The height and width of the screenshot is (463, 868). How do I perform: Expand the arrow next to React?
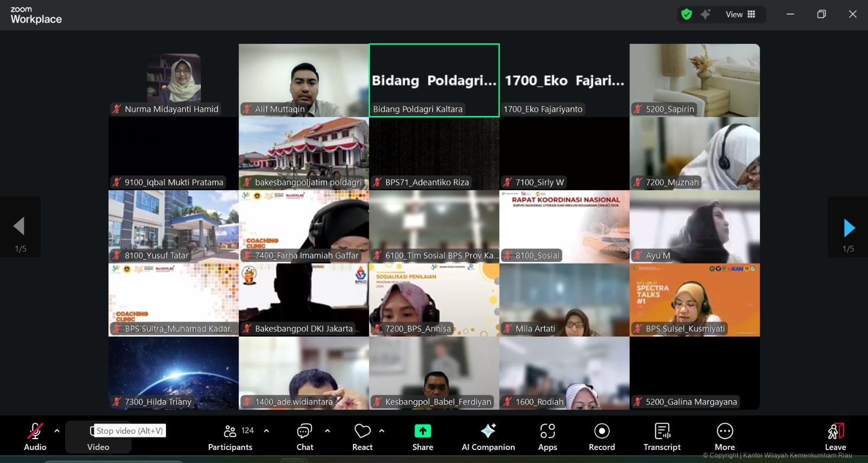coord(382,431)
